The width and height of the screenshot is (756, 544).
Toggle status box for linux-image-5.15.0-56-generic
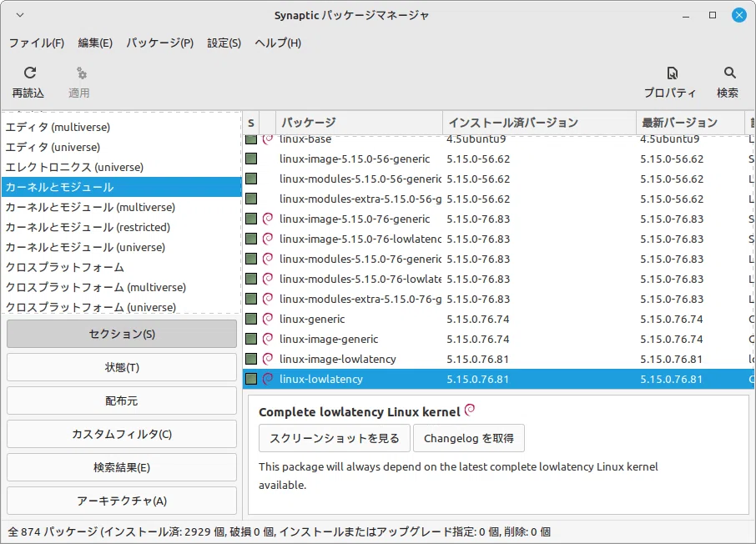(251, 159)
